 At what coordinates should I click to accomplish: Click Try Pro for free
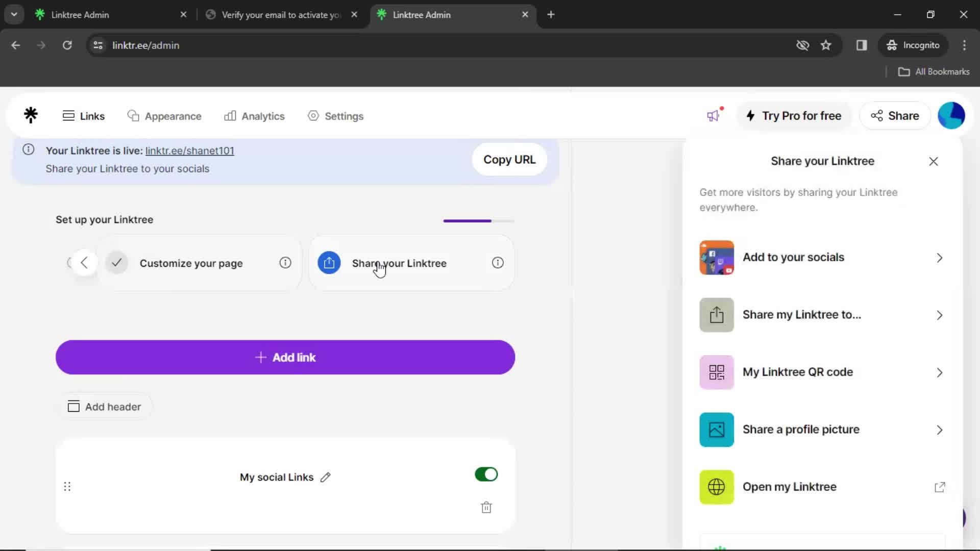click(794, 116)
